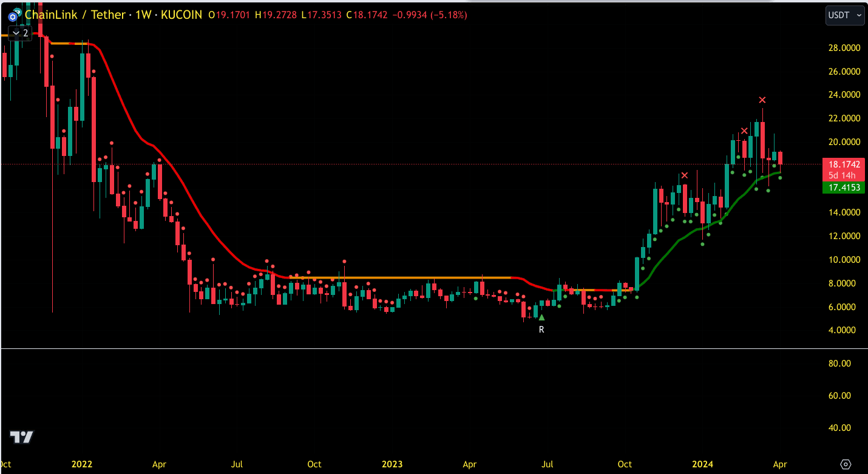This screenshot has width=868, height=474.
Task: Click the R marker label on chart
Action: click(541, 330)
